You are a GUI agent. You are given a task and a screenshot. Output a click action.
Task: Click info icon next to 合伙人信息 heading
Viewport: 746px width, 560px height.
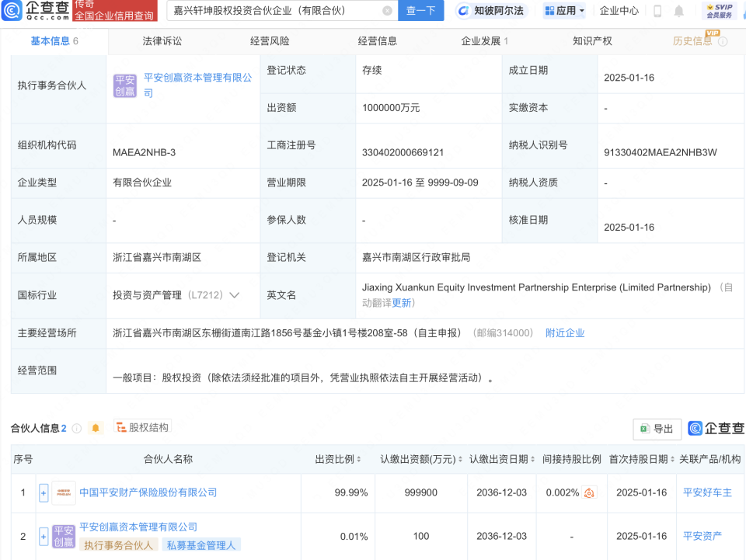pyautogui.click(x=77, y=428)
